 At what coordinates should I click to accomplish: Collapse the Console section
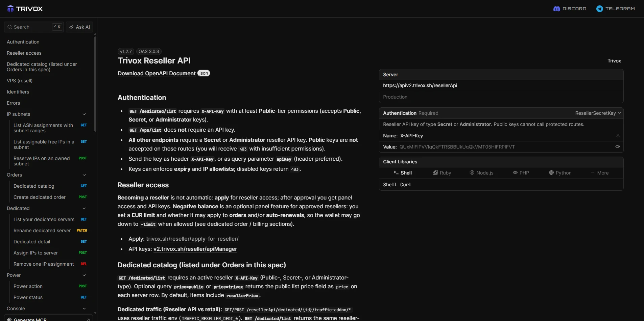point(84,309)
